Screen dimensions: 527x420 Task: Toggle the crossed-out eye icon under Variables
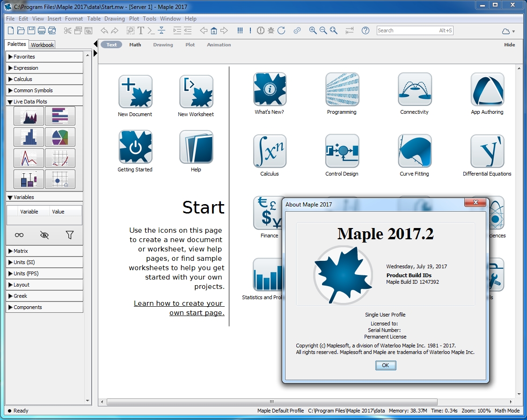pyautogui.click(x=44, y=235)
